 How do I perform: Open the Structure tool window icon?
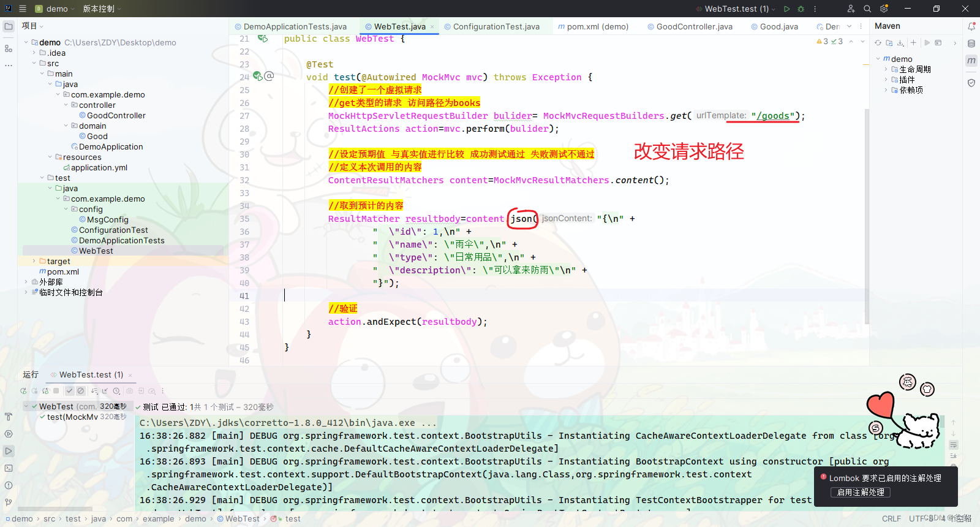(x=9, y=48)
